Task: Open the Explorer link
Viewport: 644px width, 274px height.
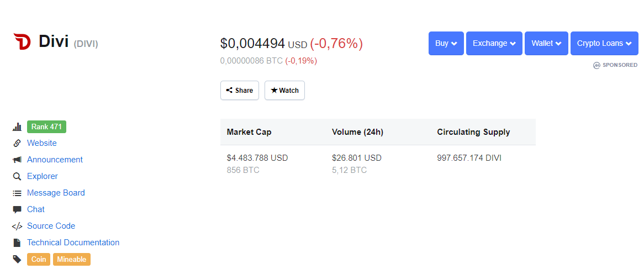Action: tap(43, 177)
